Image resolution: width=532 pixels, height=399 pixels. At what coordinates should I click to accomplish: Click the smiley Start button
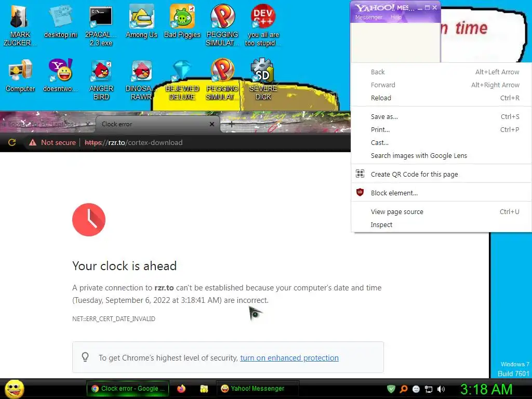[14, 389]
